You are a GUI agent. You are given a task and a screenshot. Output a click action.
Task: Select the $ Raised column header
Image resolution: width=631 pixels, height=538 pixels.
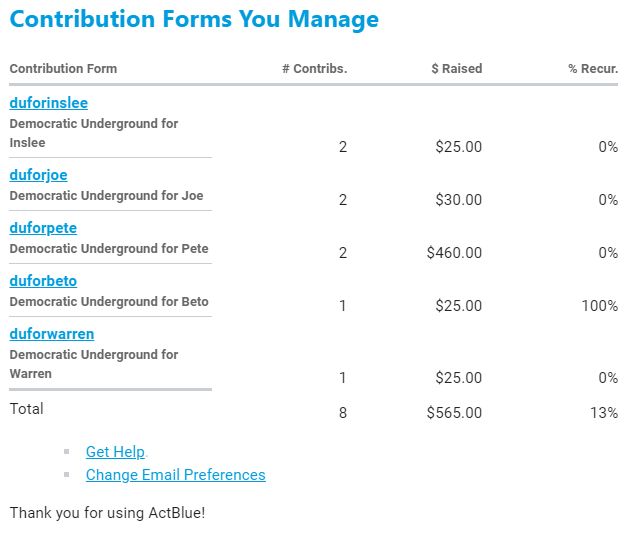[x=456, y=69]
